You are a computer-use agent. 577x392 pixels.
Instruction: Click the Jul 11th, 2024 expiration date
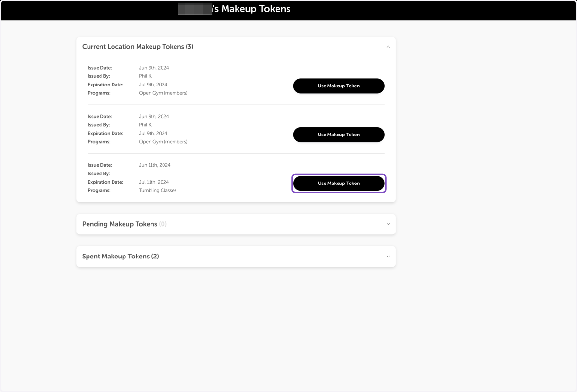(154, 182)
